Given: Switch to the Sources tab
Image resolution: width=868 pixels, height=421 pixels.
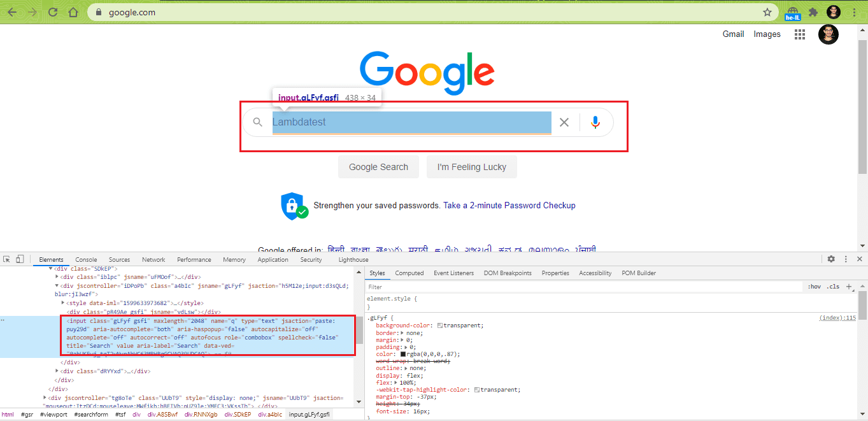Looking at the screenshot, I should pyautogui.click(x=119, y=259).
